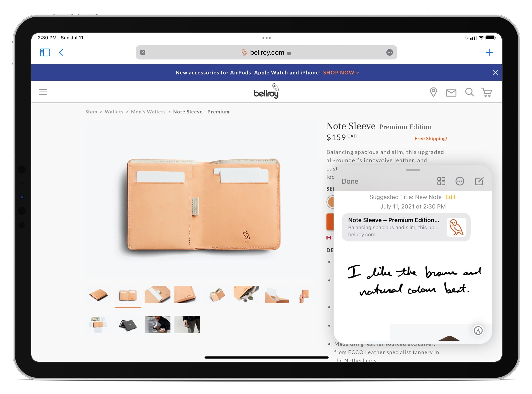Click Done to close Quick Note
This screenshot has height=394, width=532.
click(x=349, y=181)
